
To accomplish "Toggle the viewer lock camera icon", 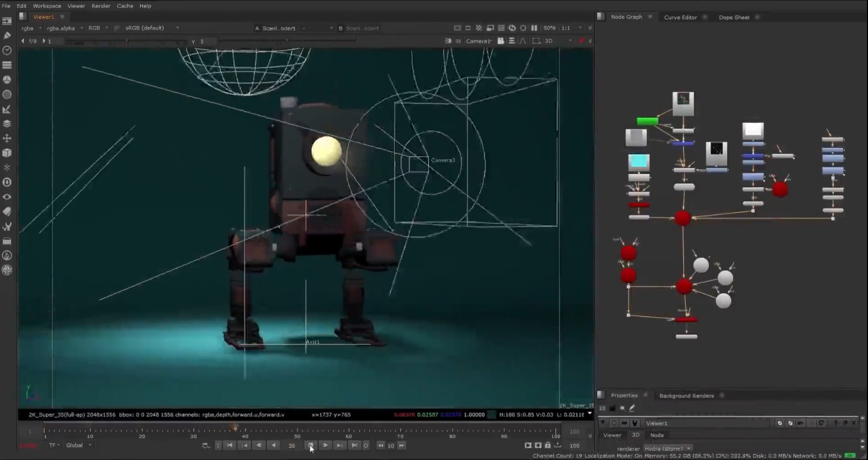I will (x=500, y=41).
